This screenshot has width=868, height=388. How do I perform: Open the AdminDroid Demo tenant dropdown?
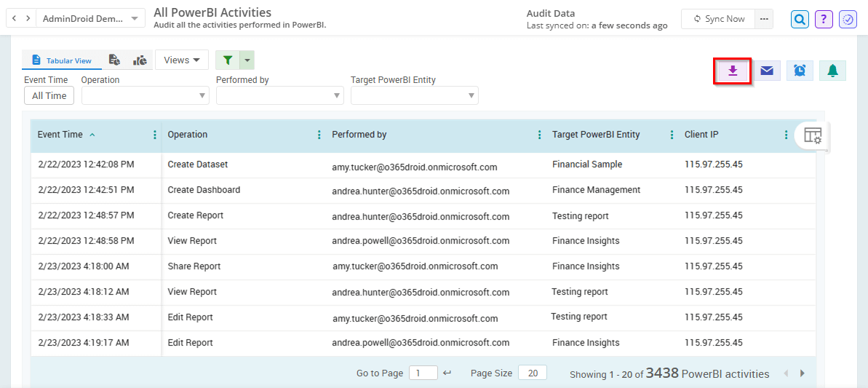coord(90,18)
